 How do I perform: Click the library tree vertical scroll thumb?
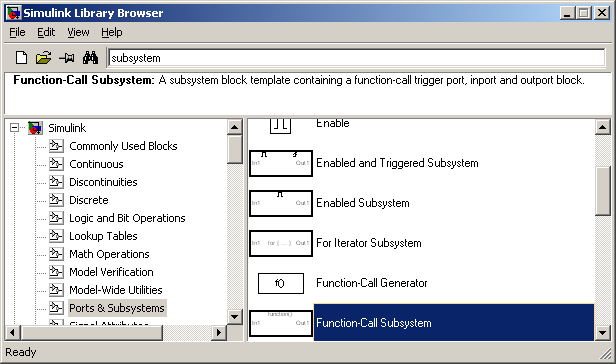coord(235,149)
